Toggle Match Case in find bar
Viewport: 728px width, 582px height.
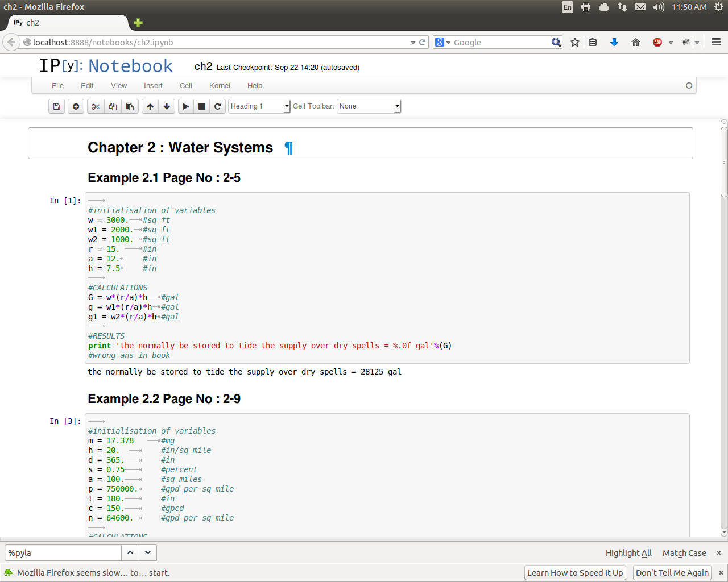click(x=684, y=553)
